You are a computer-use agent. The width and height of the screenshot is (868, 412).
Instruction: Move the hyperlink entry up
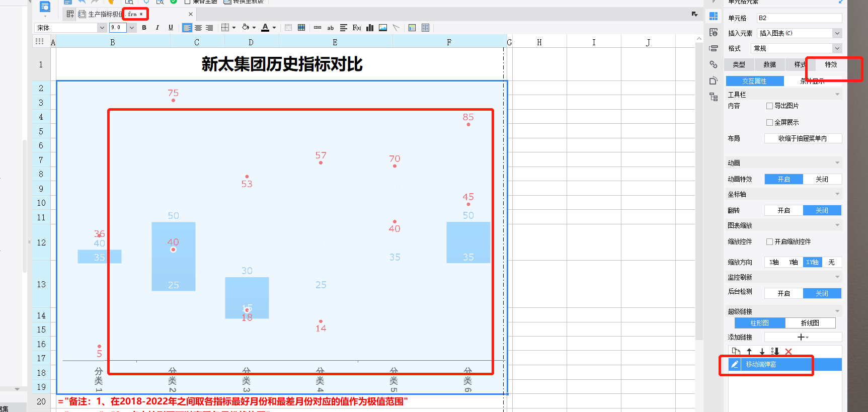tap(749, 352)
